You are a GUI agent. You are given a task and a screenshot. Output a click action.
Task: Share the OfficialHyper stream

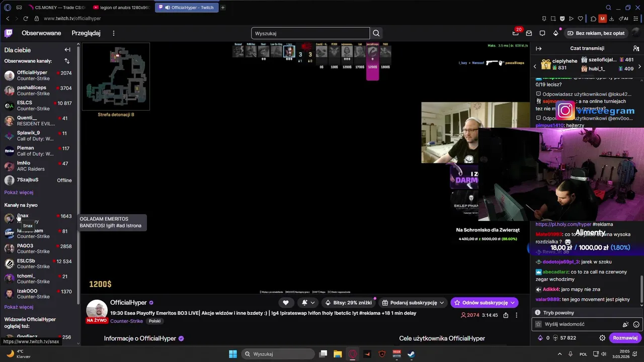point(506,315)
